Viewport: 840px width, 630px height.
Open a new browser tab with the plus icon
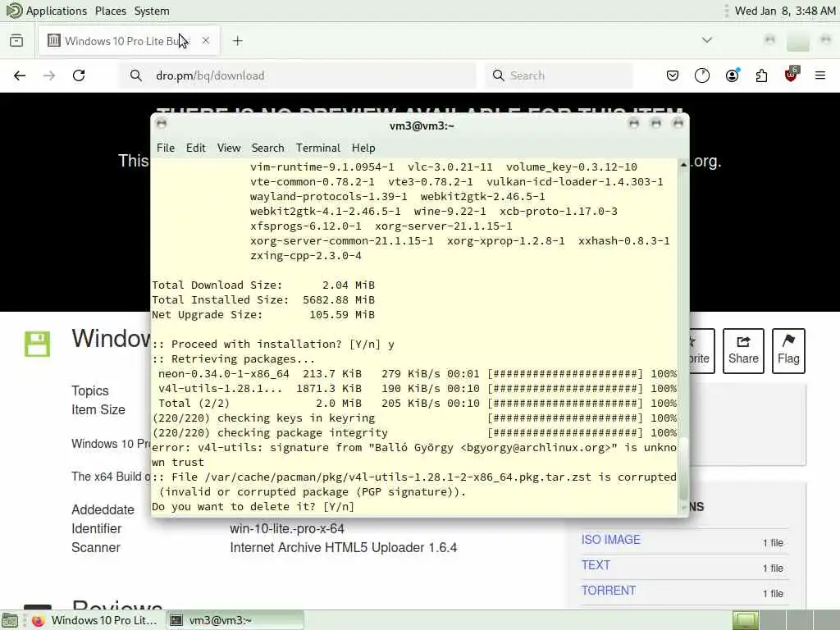(238, 41)
